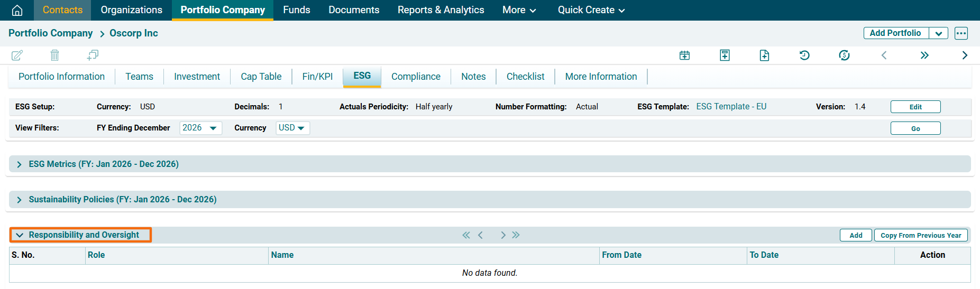The image size is (980, 289).
Task: Click the clone record icon
Action: tap(93, 55)
